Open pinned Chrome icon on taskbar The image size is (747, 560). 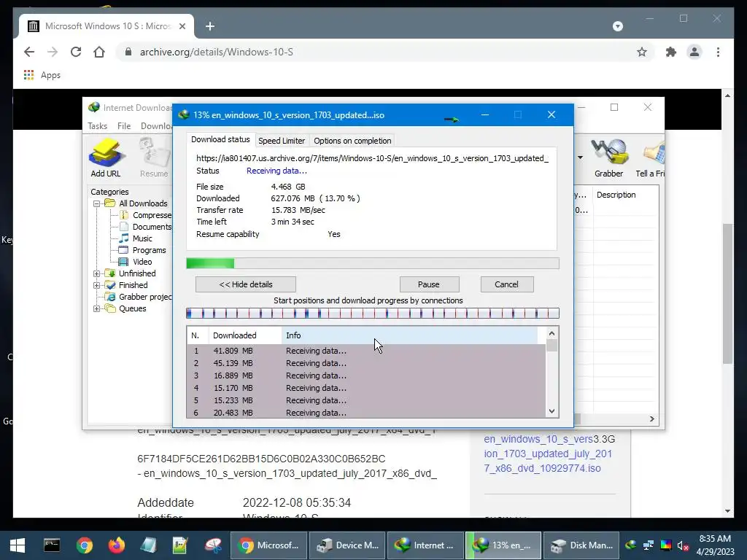[x=85, y=545]
